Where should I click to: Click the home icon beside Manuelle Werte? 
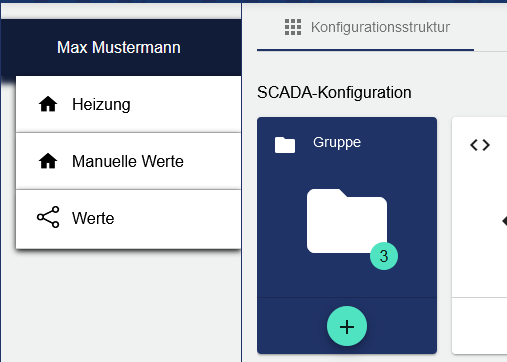(48, 161)
